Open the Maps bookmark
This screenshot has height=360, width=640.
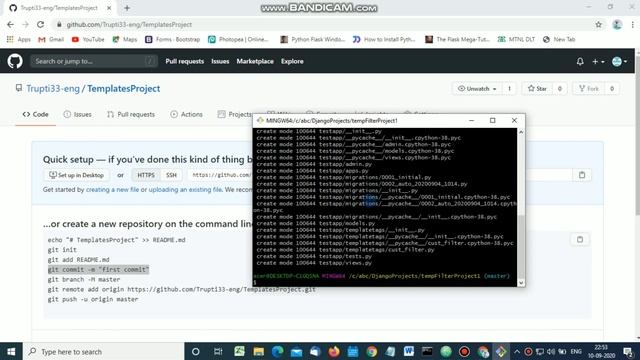(125, 39)
